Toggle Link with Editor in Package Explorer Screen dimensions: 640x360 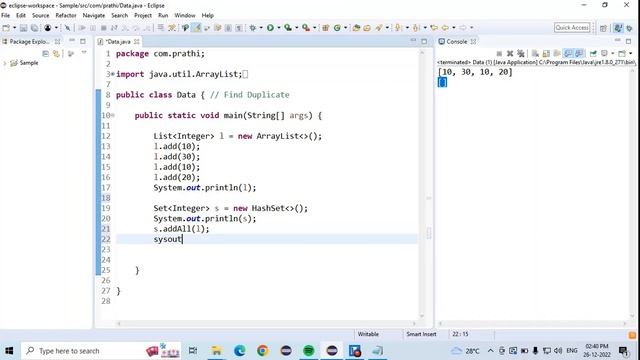pyautogui.click(x=56, y=54)
